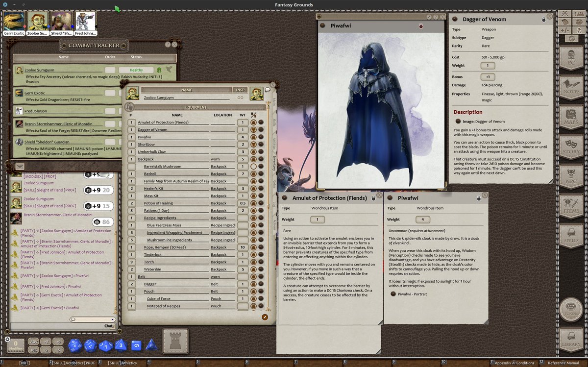
Task: Switch to the Abilities tab of character sheet
Action: pos(274,143)
